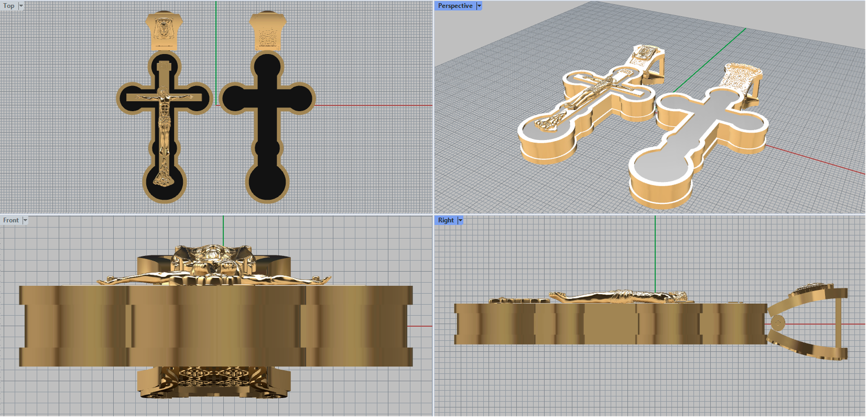The height and width of the screenshot is (419, 868).
Task: Expand the Right viewport menu arrow
Action: coord(461,220)
